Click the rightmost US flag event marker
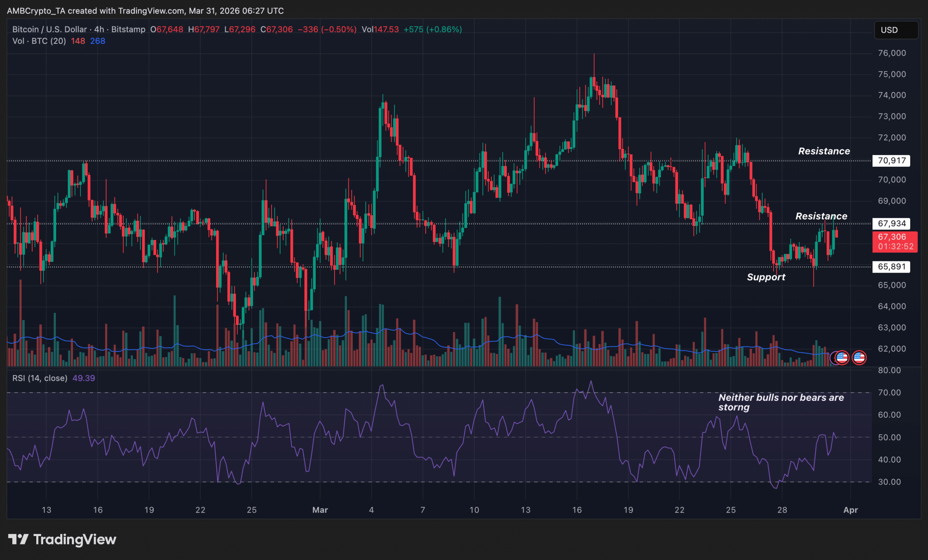928x560 pixels. (x=859, y=358)
